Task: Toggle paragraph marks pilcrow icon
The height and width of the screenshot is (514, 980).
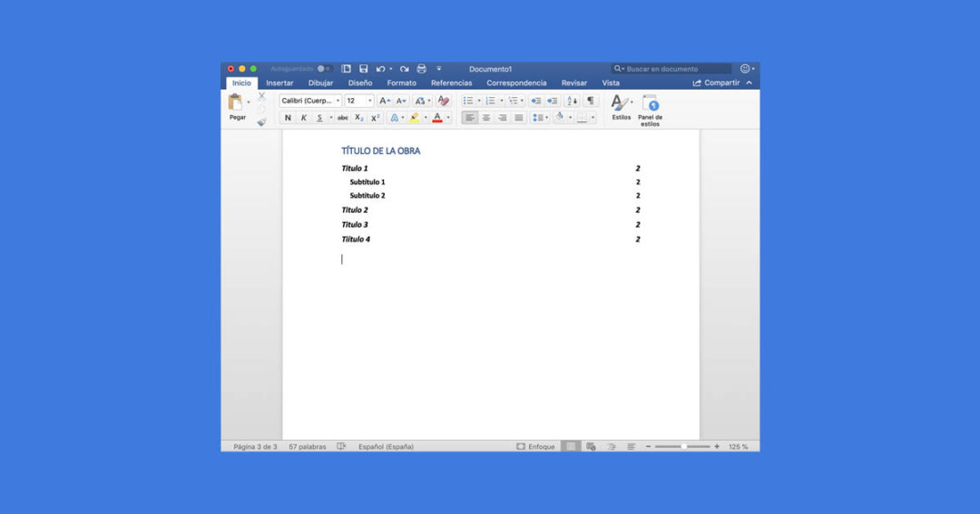Action: point(591,101)
